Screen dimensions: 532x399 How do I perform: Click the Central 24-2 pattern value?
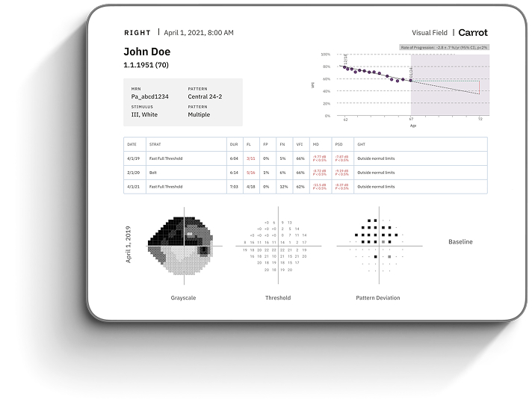tap(205, 96)
